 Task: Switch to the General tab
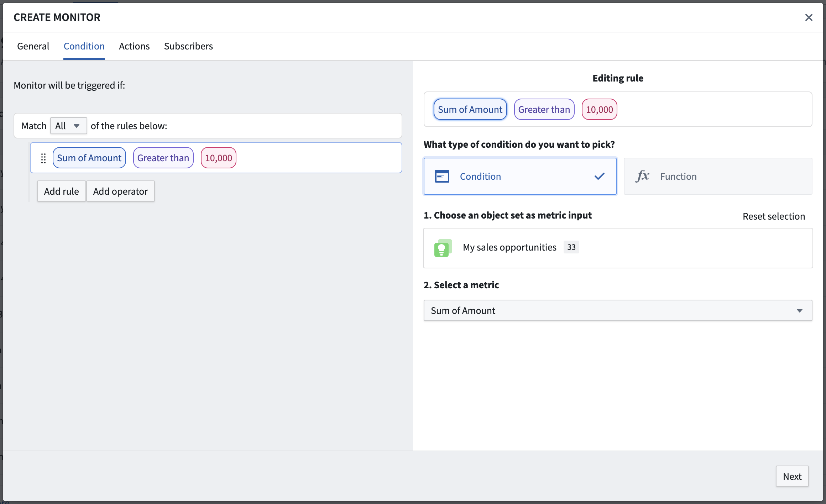pyautogui.click(x=33, y=46)
